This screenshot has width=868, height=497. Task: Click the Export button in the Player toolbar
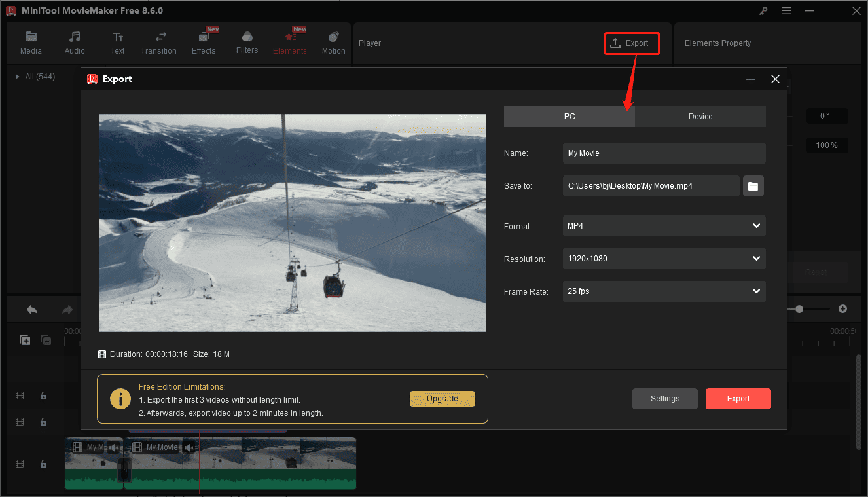pos(631,43)
